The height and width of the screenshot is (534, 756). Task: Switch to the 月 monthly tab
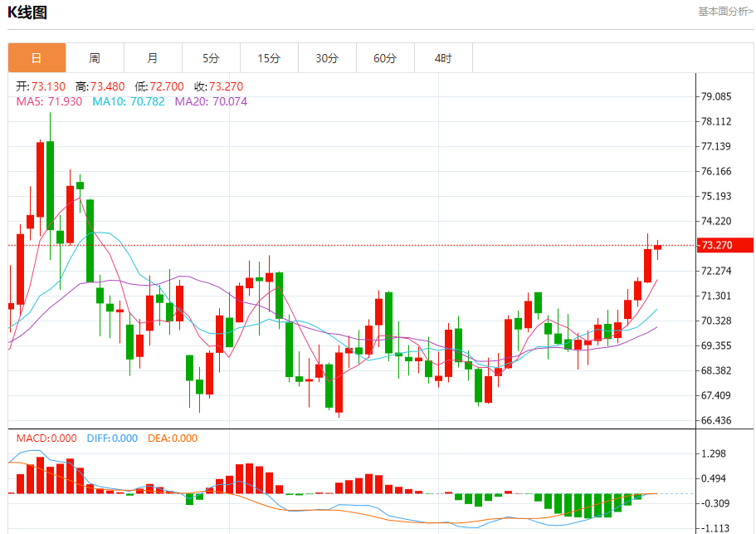coord(153,58)
